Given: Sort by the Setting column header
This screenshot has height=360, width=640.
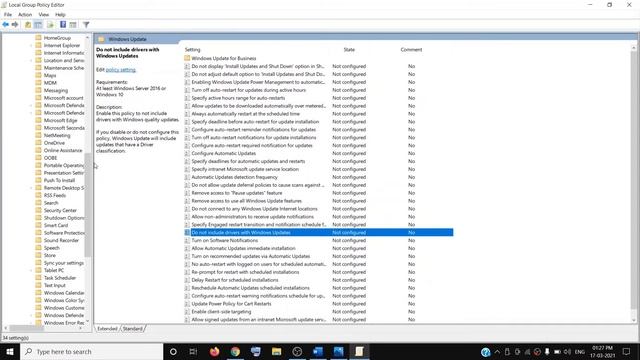Looking at the screenshot, I should coord(193,49).
